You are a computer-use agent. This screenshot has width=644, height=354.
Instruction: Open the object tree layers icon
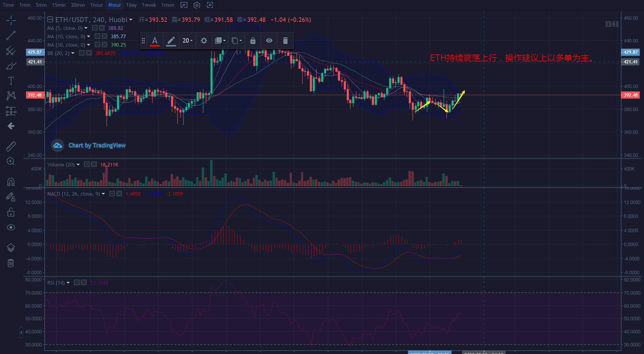pyautogui.click(x=11, y=248)
